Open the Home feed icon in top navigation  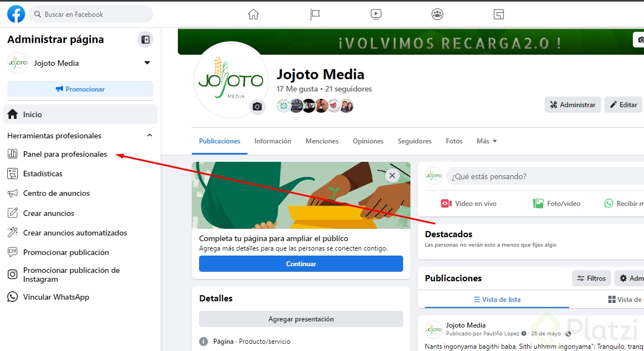pyautogui.click(x=253, y=15)
